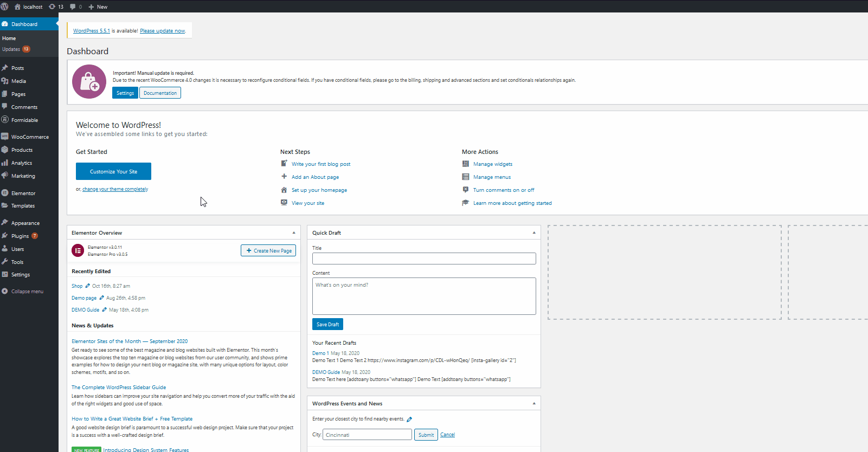Click the Templates folder icon
This screenshot has width=868, height=452.
(x=5, y=205)
